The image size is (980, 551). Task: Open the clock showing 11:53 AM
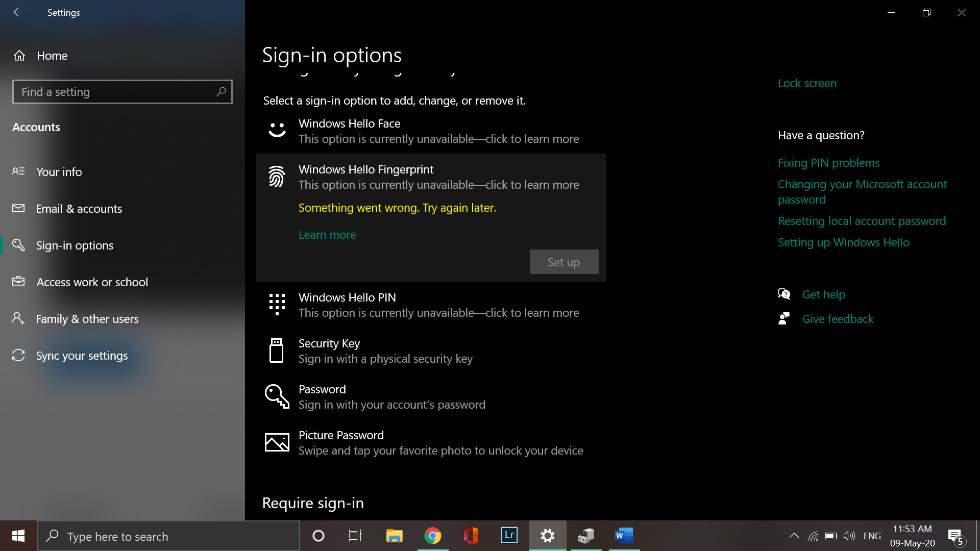coord(913,536)
